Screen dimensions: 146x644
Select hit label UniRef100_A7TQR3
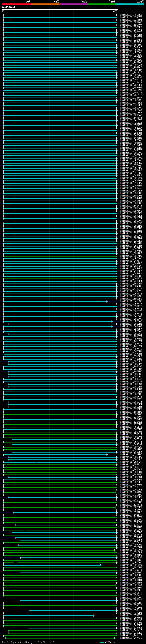pos(131,392)
